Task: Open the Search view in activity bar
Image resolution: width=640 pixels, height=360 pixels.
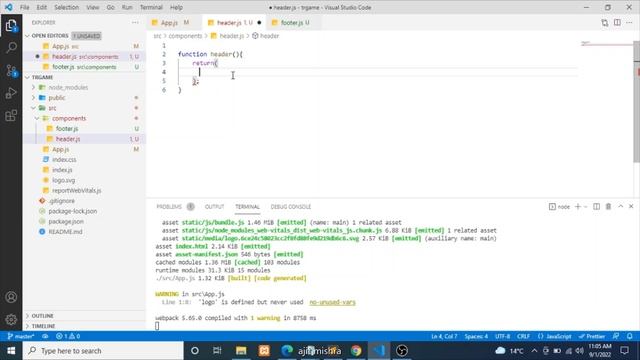Action: [11, 48]
